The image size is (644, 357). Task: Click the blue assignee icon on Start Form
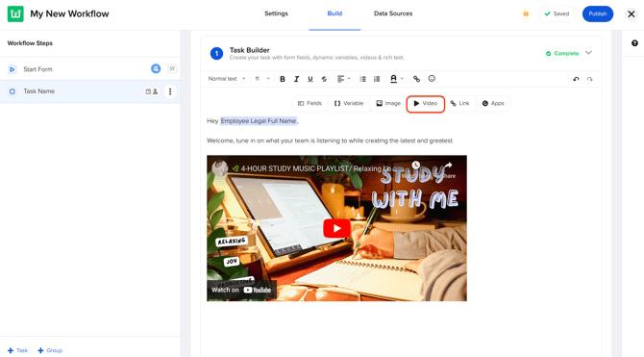click(156, 68)
